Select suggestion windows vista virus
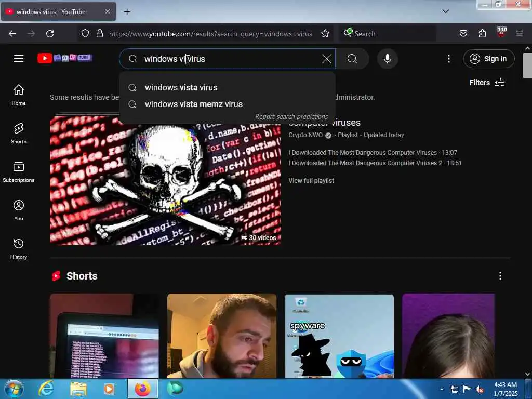Viewport: 532px width, 399px height. pos(227,87)
